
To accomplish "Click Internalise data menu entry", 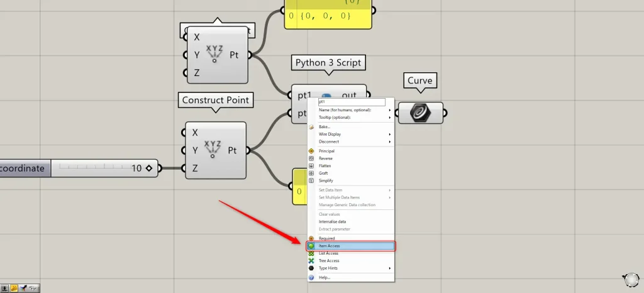I will 333,221.
